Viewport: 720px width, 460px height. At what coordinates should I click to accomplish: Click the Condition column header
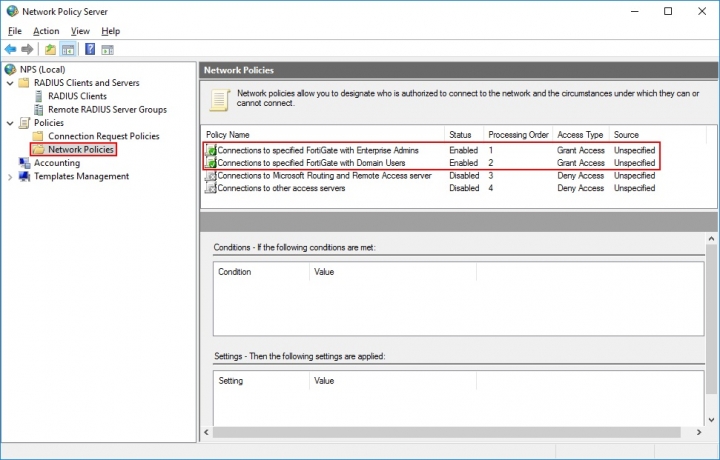(261, 272)
